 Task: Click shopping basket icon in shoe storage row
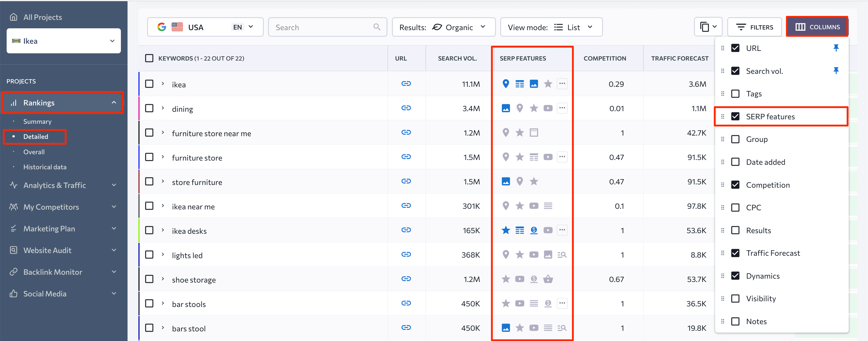[x=548, y=279]
